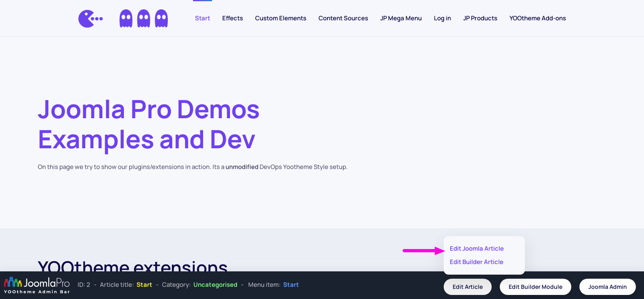
Task: Click the 'ID: 2' text in admin bar
Action: point(84,285)
